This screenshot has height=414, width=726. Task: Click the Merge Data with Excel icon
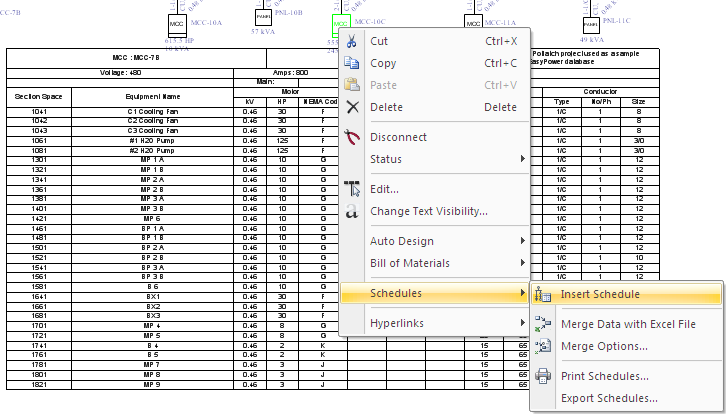click(x=543, y=325)
